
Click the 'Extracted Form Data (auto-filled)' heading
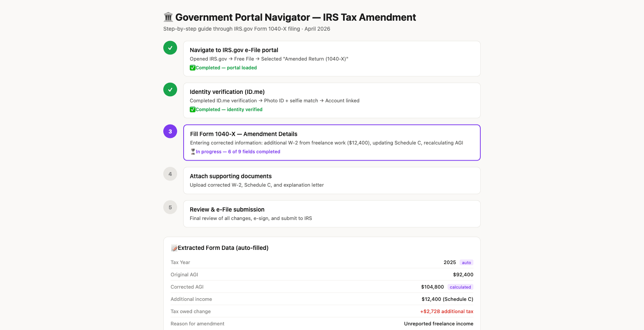click(x=223, y=248)
